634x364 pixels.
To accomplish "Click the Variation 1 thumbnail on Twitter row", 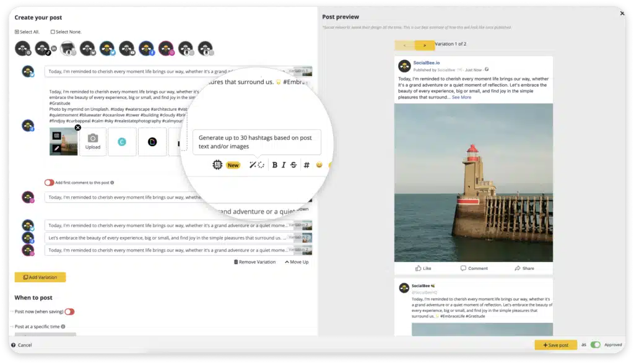I will click(x=302, y=71).
